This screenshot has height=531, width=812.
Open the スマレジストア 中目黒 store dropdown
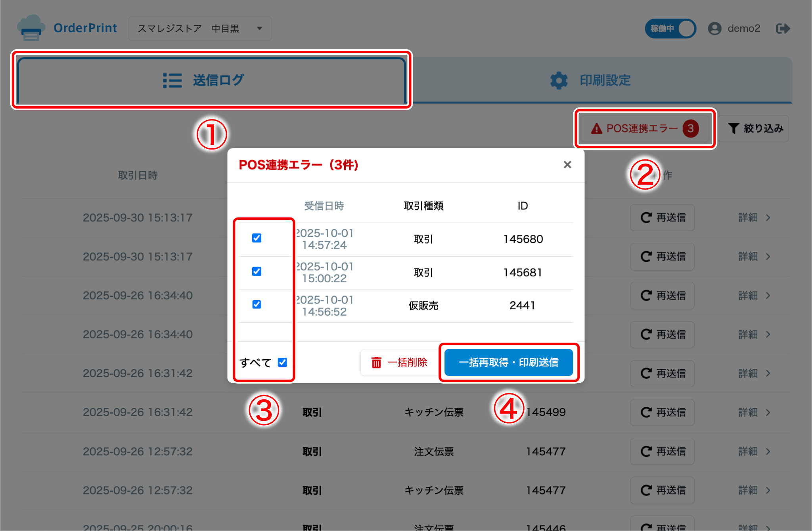pyautogui.click(x=200, y=29)
